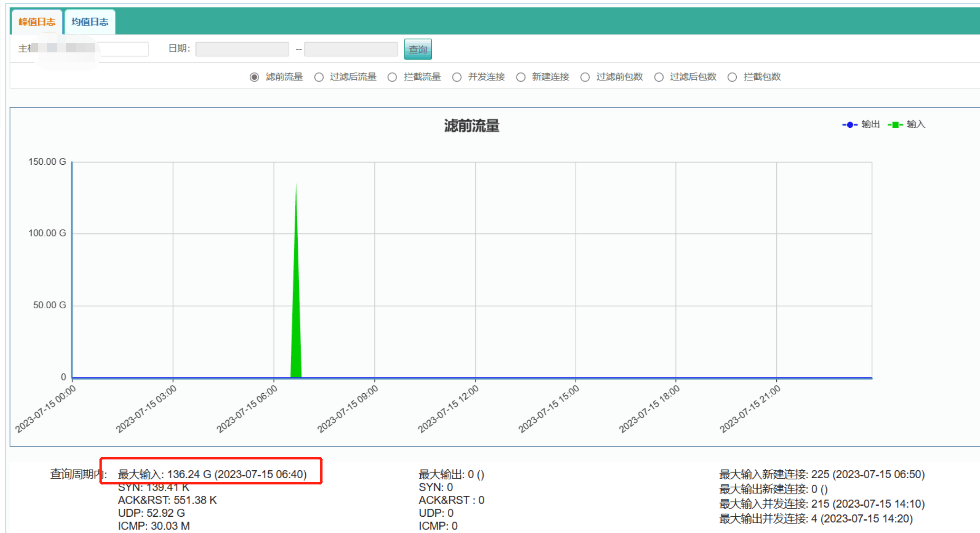Viewport: 980px width, 533px height.
Task: Choose the 拦截流量 radio button
Action: pos(392,77)
